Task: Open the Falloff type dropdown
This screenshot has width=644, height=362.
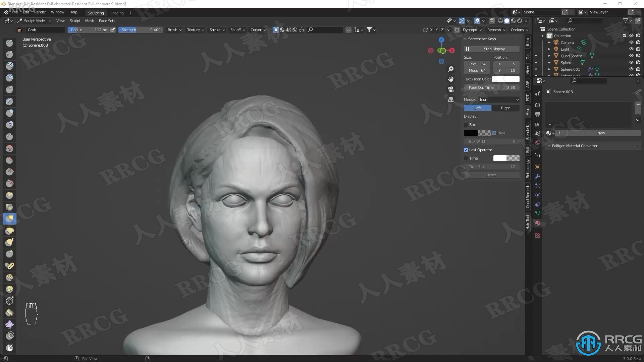Action: pyautogui.click(x=237, y=29)
